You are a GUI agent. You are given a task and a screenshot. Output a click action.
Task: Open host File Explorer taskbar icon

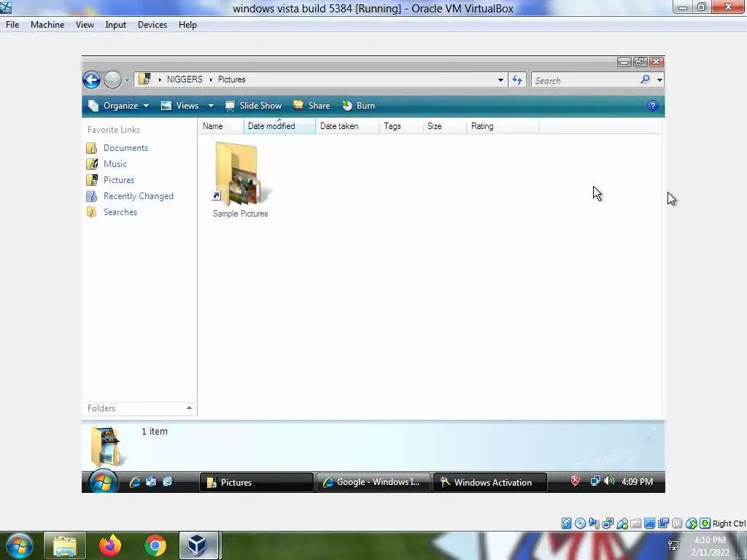tap(65, 545)
